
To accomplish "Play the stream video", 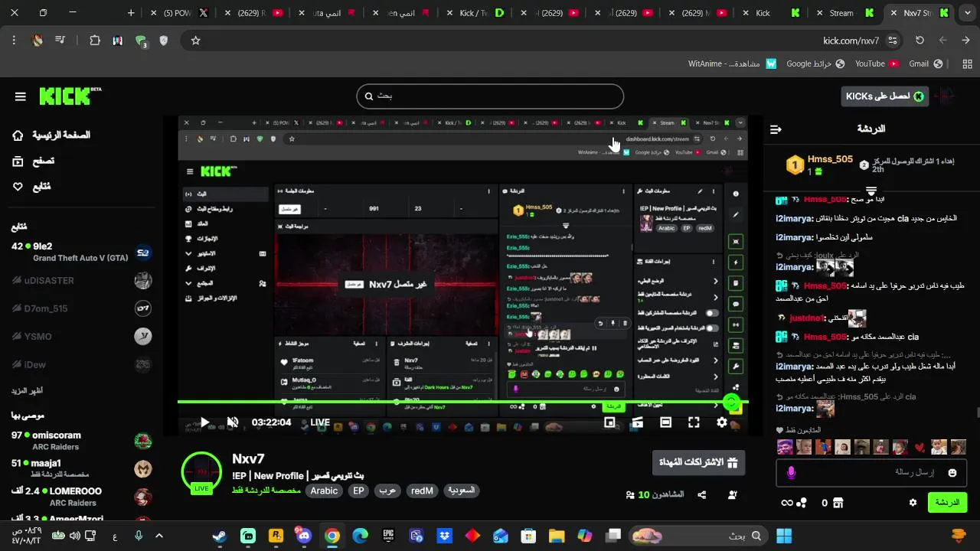I will click(x=204, y=422).
